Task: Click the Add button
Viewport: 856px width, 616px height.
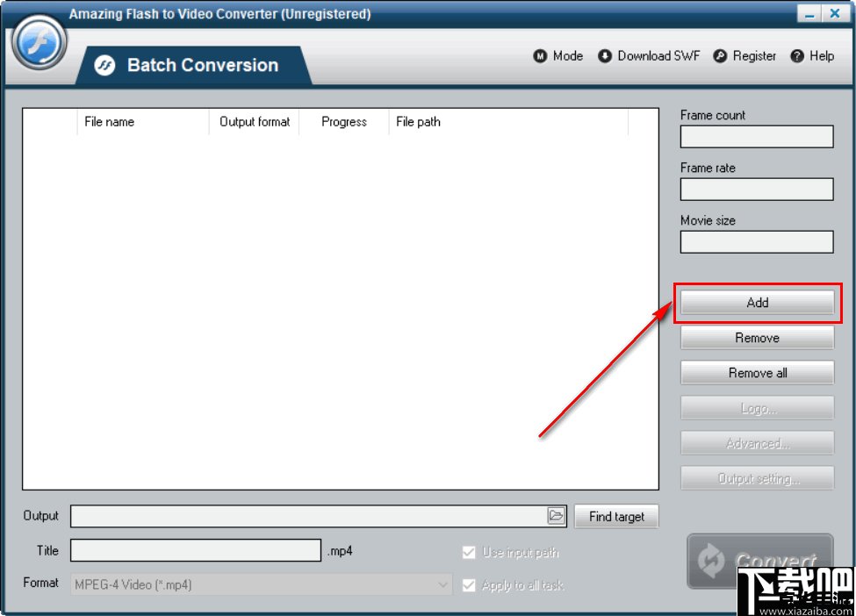Action: pyautogui.click(x=757, y=303)
